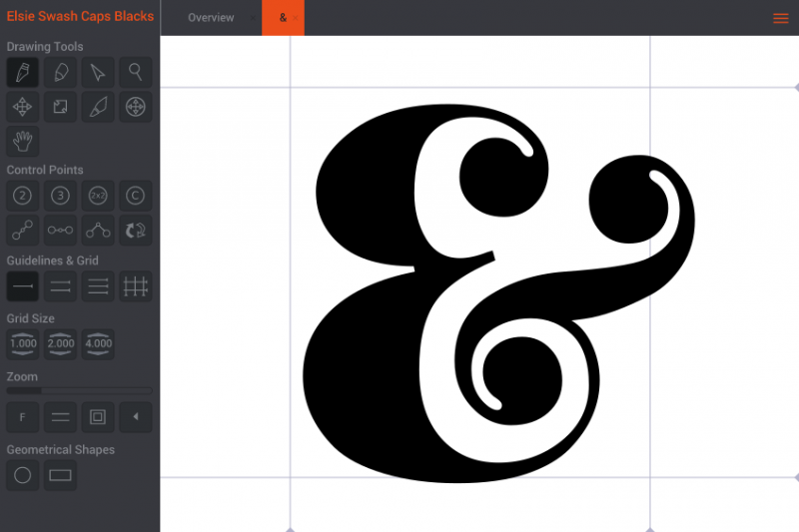Select the four-arrow move tool
This screenshot has width=799, height=532.
coord(22,107)
